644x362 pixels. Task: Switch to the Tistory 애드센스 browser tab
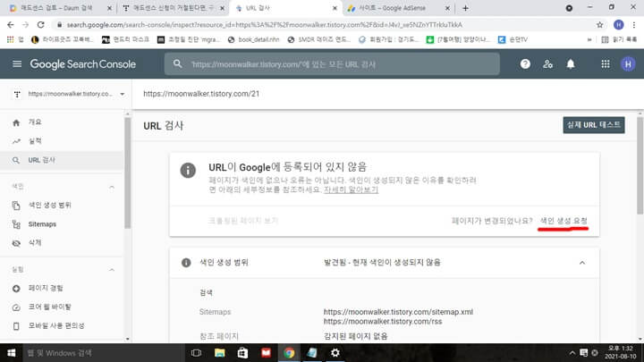(x=173, y=8)
